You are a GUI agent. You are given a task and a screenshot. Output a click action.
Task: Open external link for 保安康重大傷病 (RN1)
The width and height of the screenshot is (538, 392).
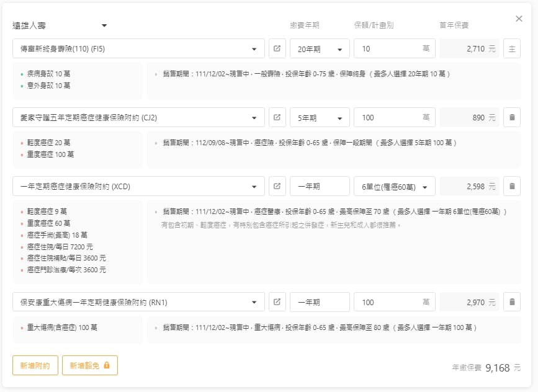coord(277,302)
